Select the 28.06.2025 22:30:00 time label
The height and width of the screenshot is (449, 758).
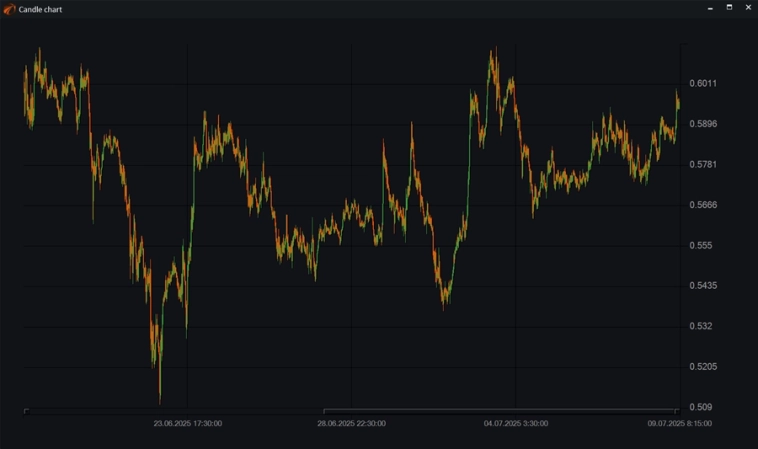351,423
